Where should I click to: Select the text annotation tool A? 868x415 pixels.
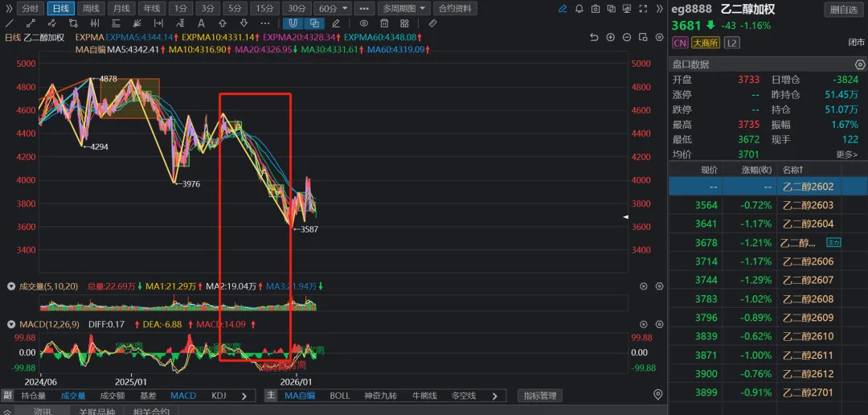201,23
